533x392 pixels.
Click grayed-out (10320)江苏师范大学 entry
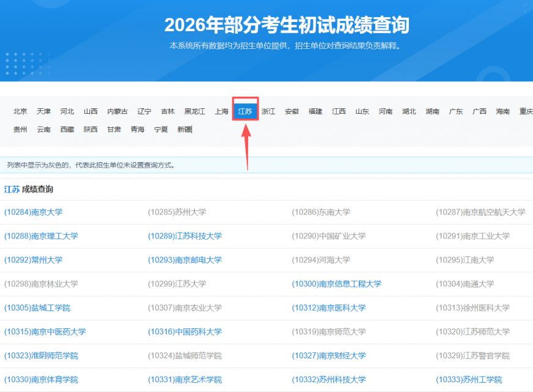pos(473,331)
